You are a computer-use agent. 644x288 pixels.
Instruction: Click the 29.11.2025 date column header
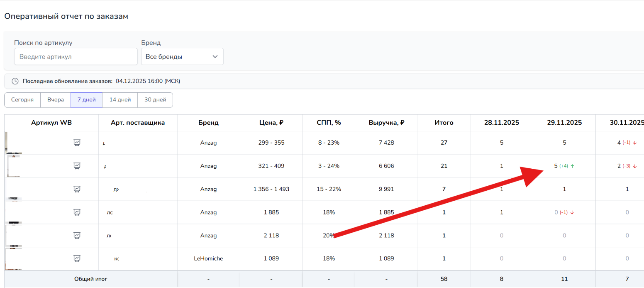pyautogui.click(x=564, y=123)
